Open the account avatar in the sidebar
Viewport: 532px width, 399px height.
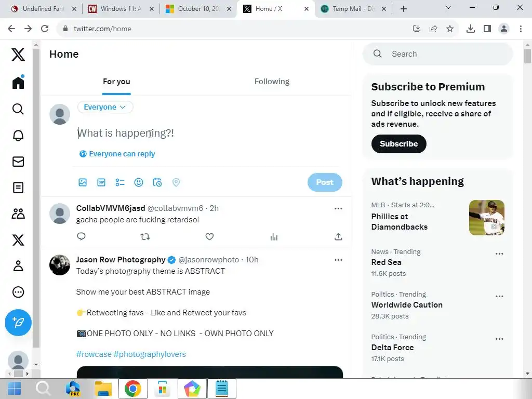click(18, 361)
